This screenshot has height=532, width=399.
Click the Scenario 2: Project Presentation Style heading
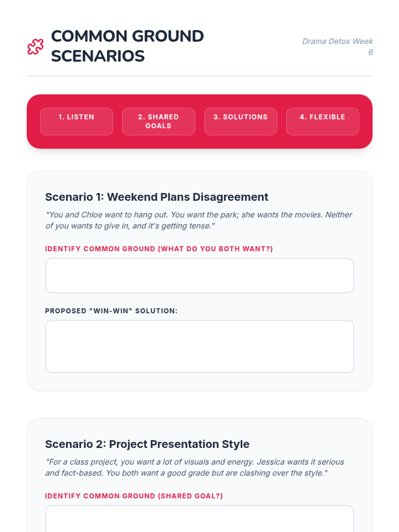147,444
